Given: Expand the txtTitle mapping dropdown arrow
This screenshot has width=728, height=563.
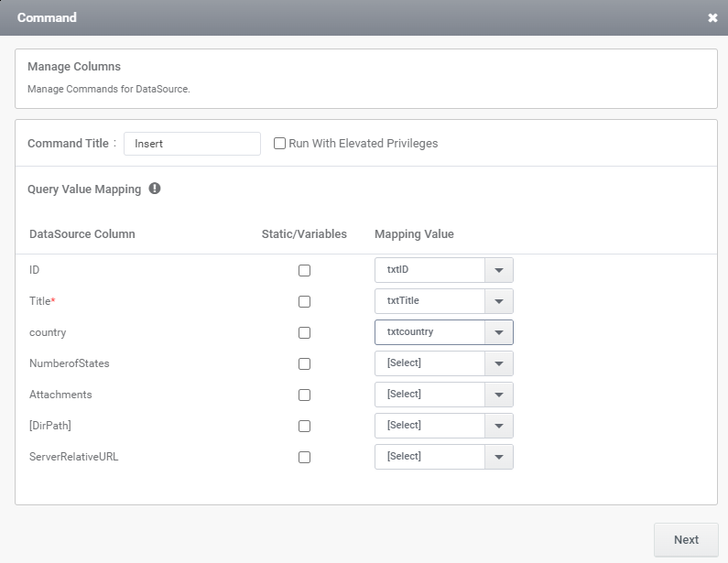Looking at the screenshot, I should coord(499,301).
